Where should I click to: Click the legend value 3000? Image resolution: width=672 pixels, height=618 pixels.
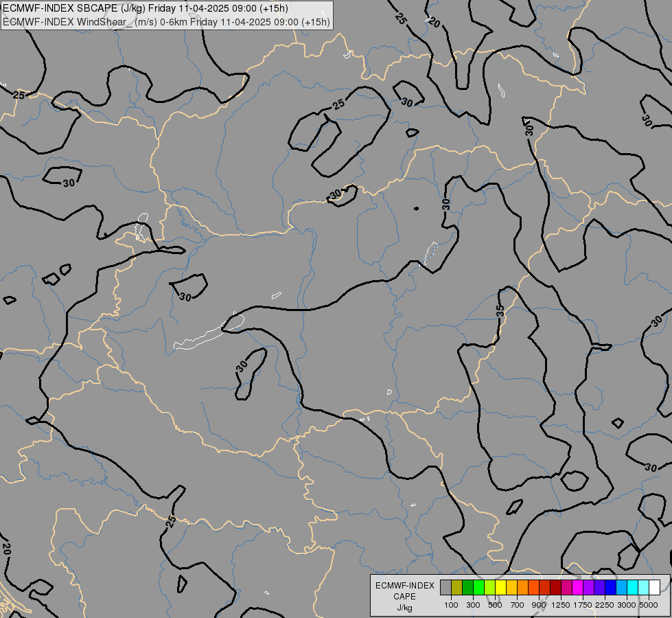point(627,605)
